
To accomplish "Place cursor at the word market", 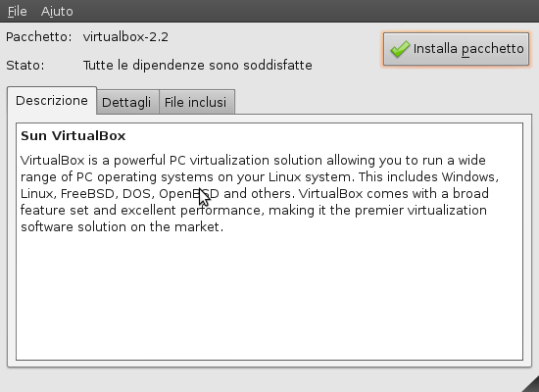I will pos(198,227).
